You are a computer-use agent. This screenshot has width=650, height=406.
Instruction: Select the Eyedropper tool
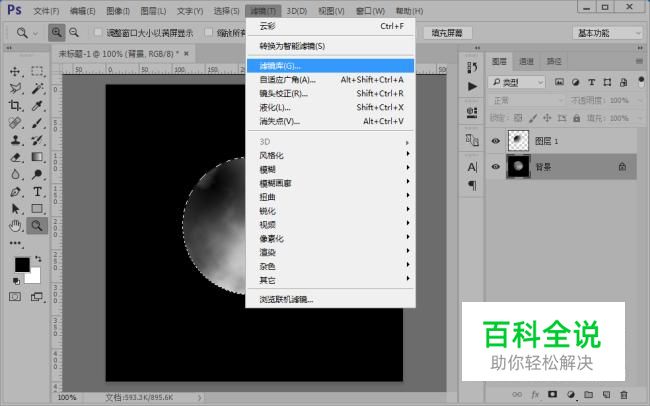tap(37, 106)
